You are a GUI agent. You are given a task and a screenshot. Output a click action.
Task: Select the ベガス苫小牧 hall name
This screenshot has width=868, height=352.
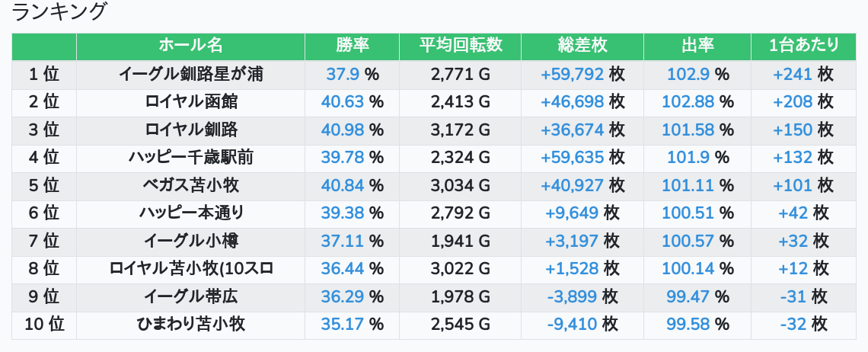coord(190,185)
